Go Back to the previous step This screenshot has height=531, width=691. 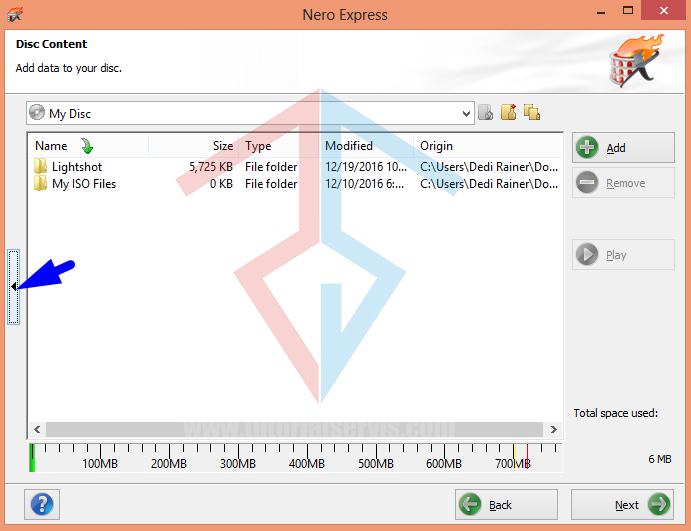(x=506, y=505)
